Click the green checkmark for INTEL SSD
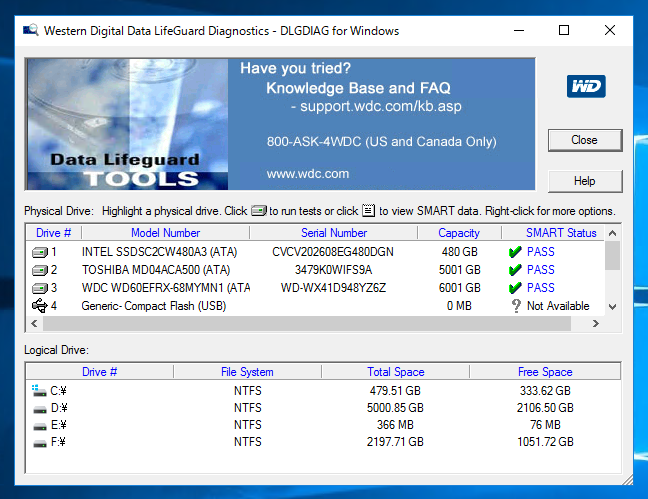 [515, 252]
